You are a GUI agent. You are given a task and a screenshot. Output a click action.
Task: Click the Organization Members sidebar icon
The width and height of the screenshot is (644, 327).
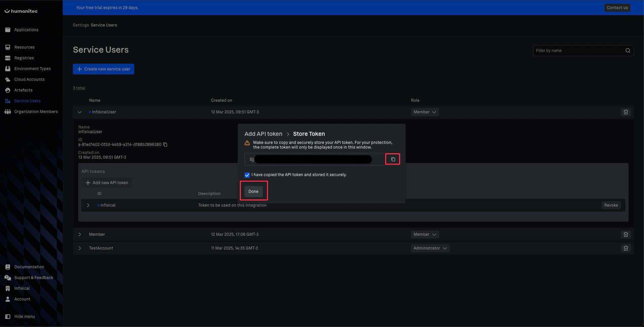(8, 112)
